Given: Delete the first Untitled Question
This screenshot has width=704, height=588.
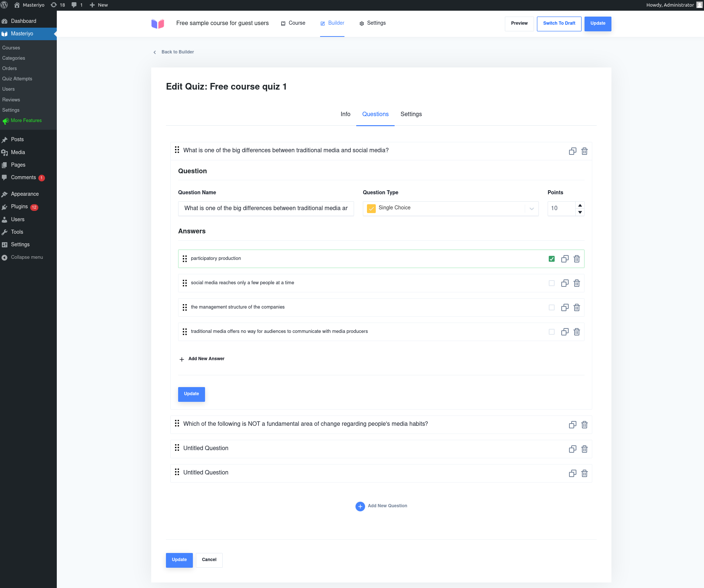Looking at the screenshot, I should pos(585,449).
